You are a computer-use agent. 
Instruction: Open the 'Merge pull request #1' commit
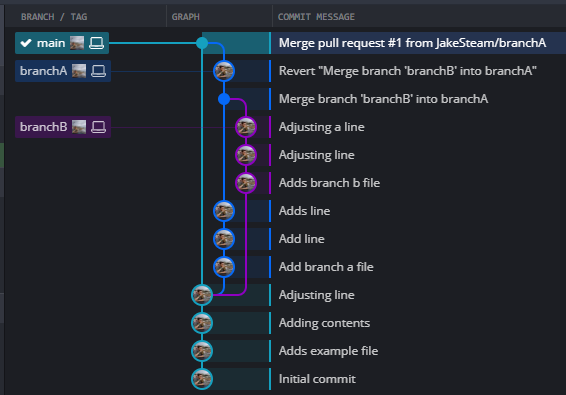coord(412,43)
